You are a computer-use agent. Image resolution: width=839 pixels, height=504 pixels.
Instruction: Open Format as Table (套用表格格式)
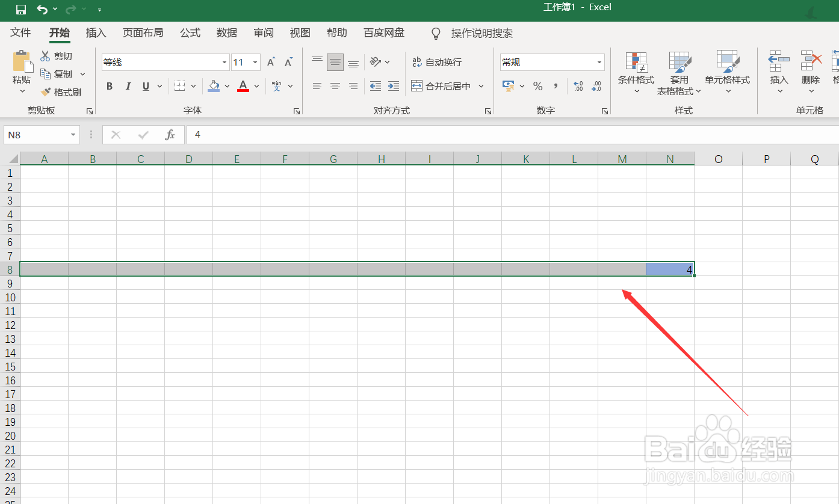click(x=680, y=73)
